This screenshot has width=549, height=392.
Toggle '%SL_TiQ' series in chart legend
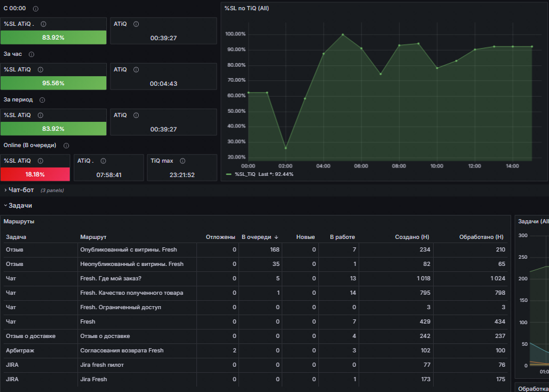(x=245, y=174)
